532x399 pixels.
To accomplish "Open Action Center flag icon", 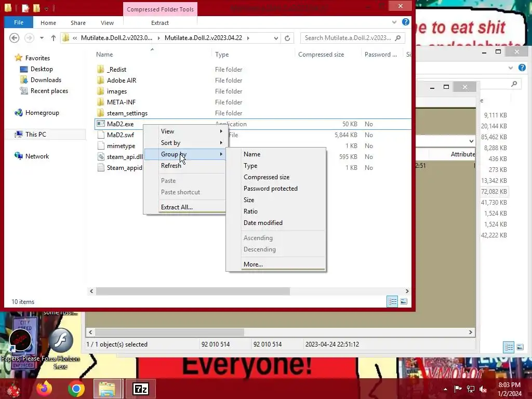I will 458,389.
